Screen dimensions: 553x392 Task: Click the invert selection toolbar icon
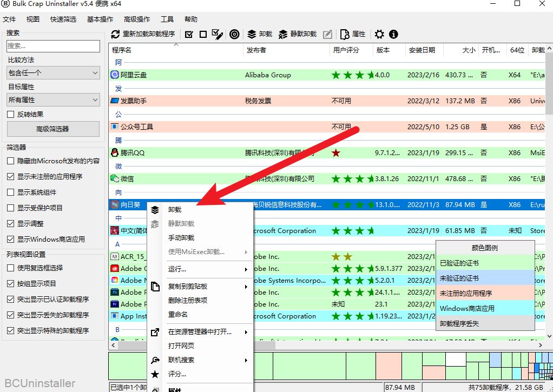pos(218,34)
